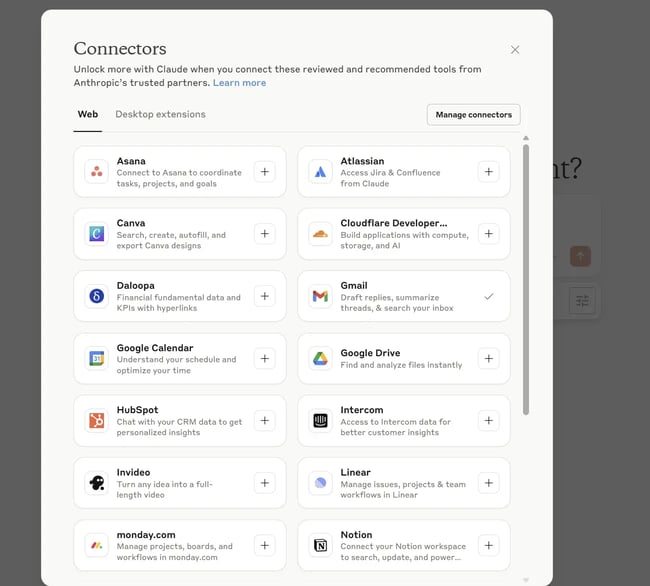The width and height of the screenshot is (650, 586).
Task: Add the Atlassian connector with plus button
Action: point(489,172)
